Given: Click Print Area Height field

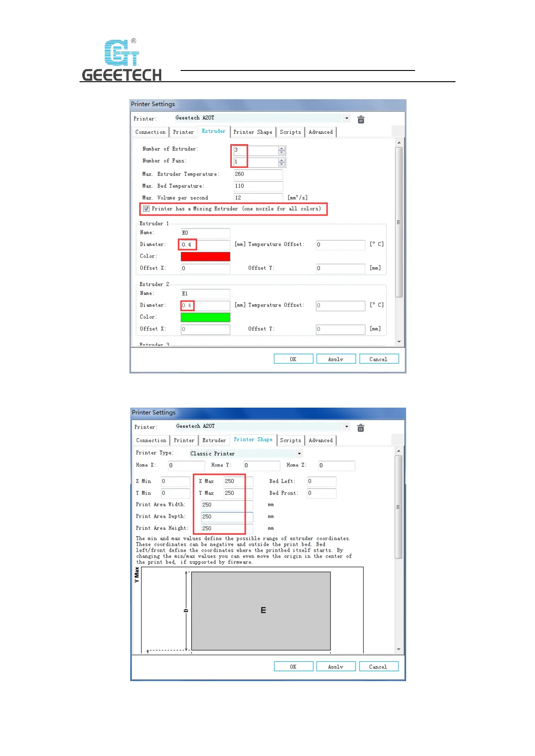Looking at the screenshot, I should [x=227, y=528].
